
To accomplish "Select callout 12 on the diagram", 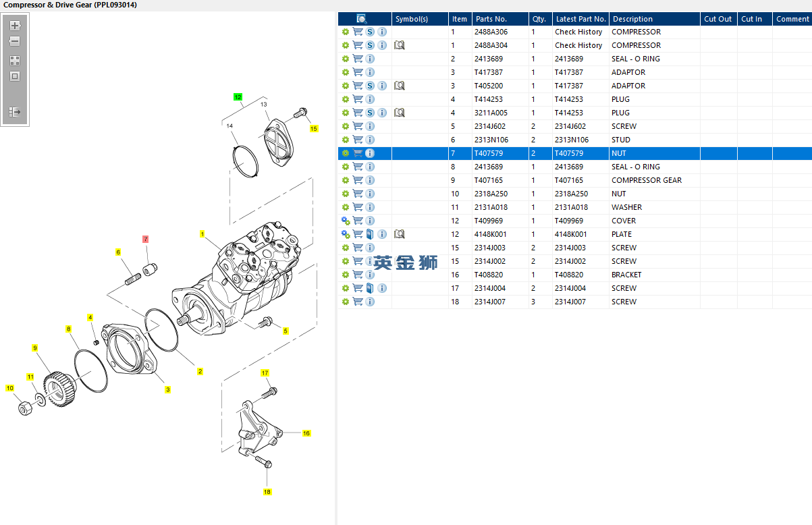I will (x=238, y=97).
